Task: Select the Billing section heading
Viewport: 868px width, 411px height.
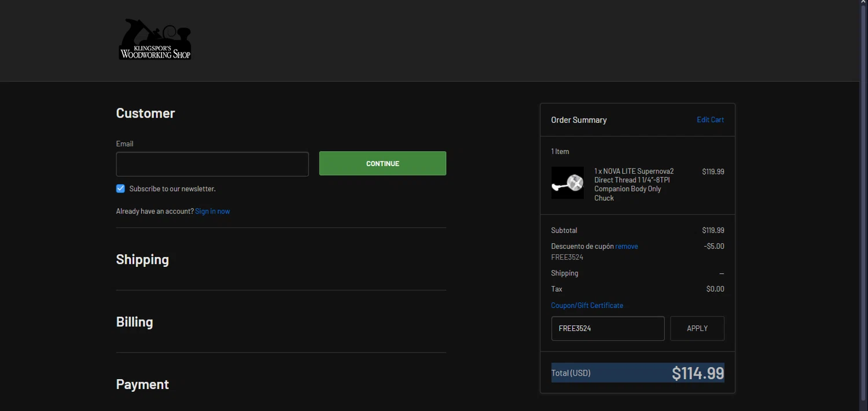Action: [x=134, y=322]
